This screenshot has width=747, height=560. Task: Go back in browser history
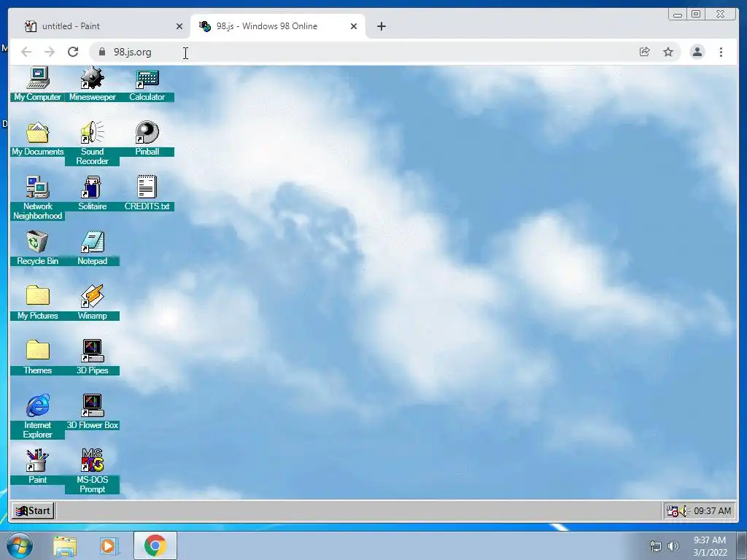point(26,52)
